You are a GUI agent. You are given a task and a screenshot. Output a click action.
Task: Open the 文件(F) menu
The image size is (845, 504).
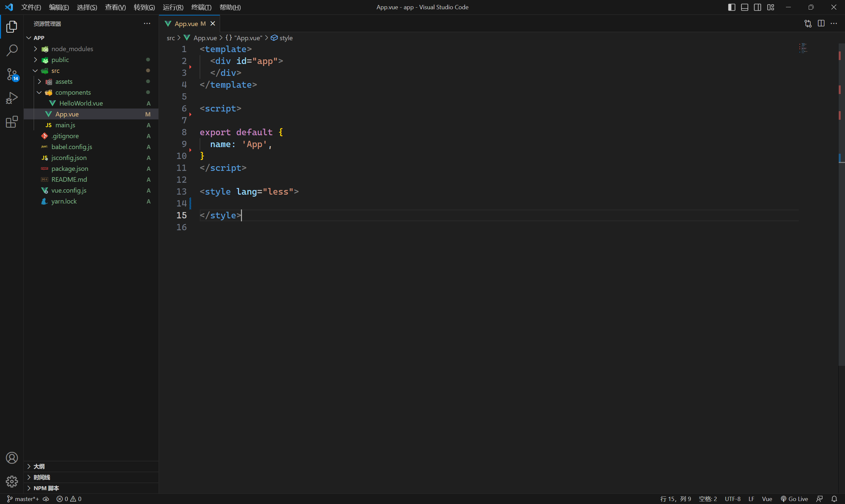(x=31, y=7)
